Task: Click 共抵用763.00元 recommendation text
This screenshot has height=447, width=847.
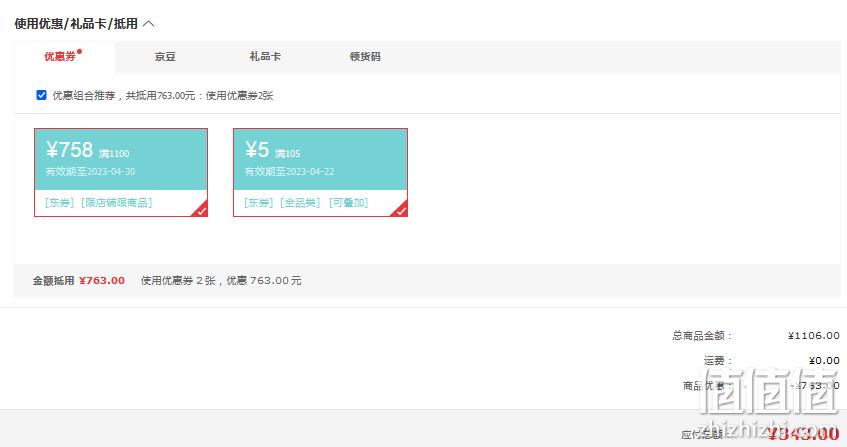Action: (x=160, y=96)
